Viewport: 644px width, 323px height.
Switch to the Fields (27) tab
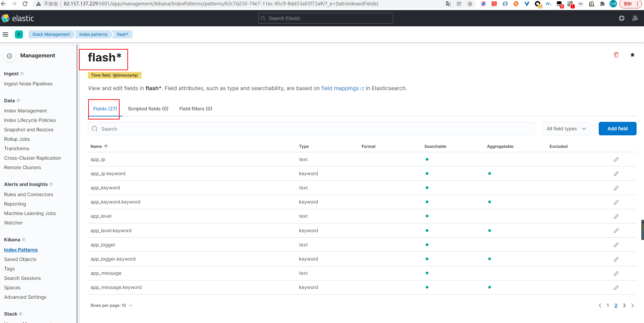tap(105, 109)
